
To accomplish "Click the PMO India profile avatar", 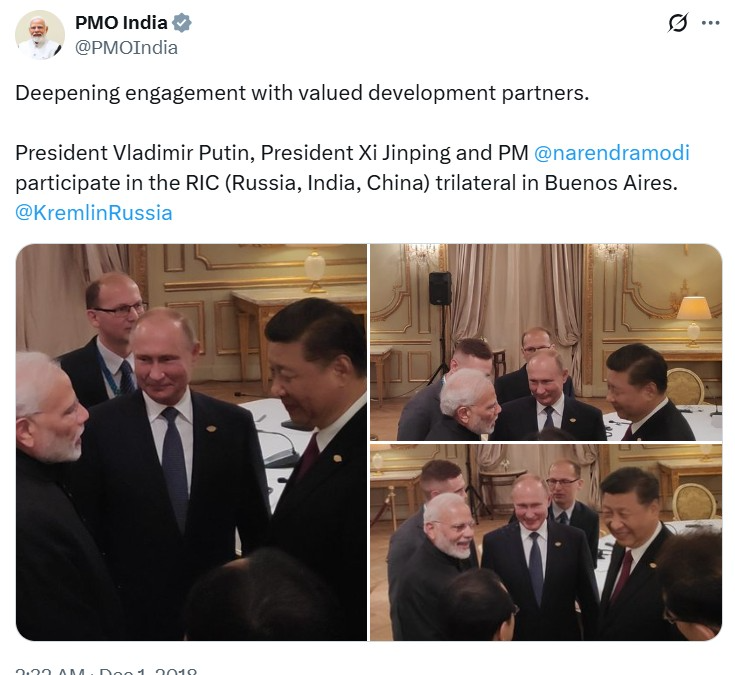I will (40, 35).
